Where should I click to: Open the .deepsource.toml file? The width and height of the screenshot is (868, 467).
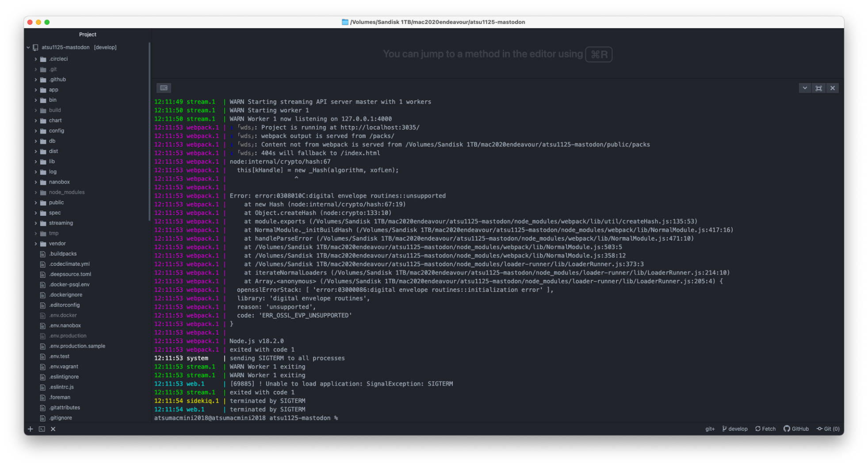70,274
